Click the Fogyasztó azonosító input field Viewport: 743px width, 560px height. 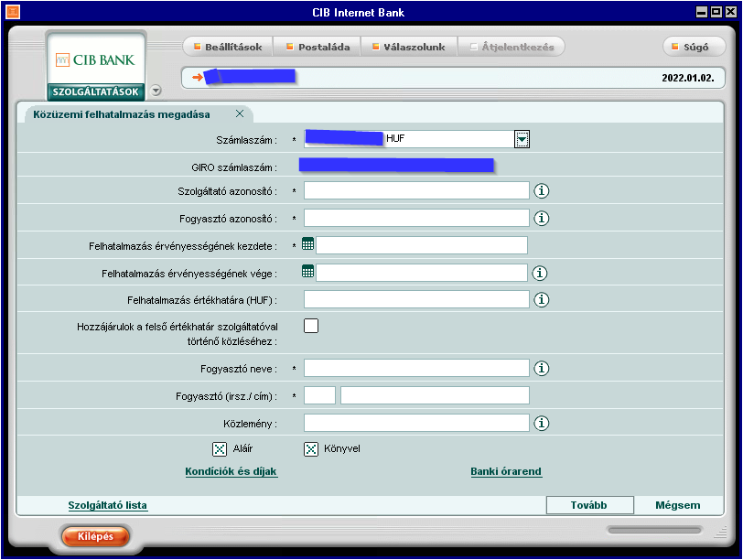tap(416, 218)
